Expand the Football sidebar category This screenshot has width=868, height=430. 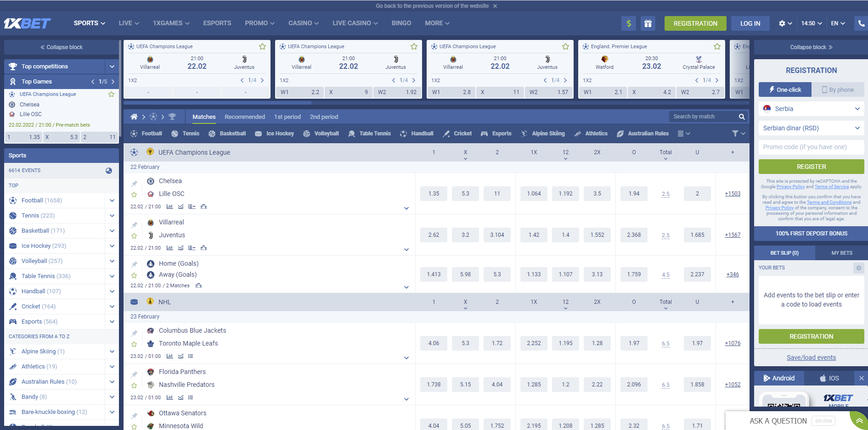point(112,201)
